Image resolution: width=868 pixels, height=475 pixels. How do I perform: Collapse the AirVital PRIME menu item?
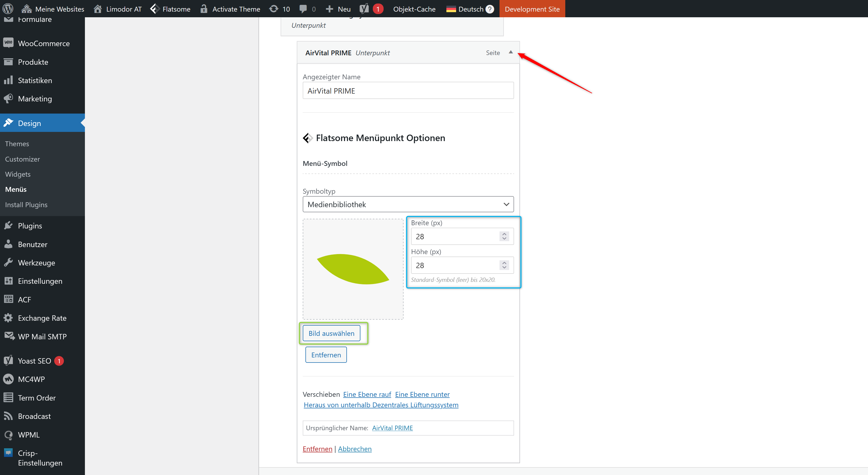coord(511,52)
